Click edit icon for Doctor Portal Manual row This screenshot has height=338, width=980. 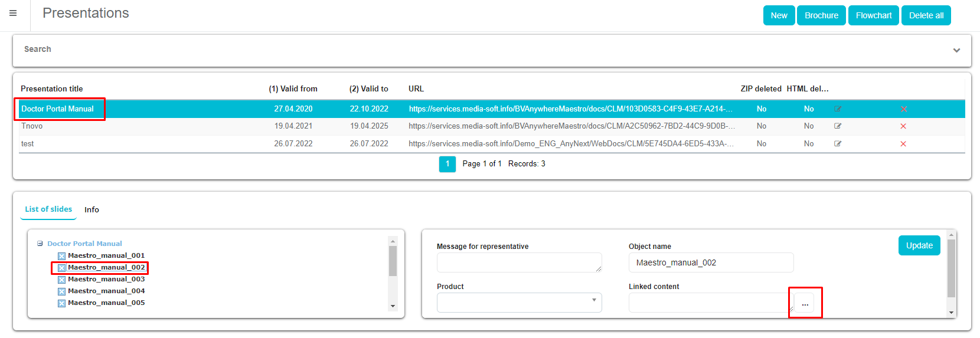(838, 109)
